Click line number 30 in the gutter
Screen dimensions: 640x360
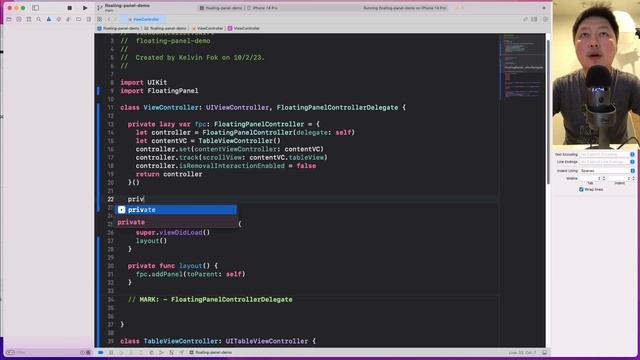pyautogui.click(x=111, y=266)
